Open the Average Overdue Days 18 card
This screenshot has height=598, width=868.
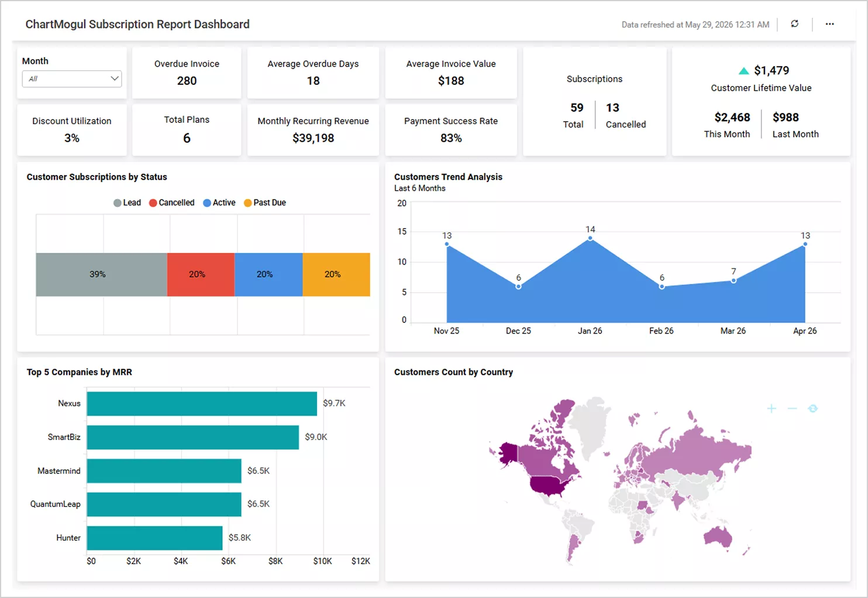tap(313, 73)
